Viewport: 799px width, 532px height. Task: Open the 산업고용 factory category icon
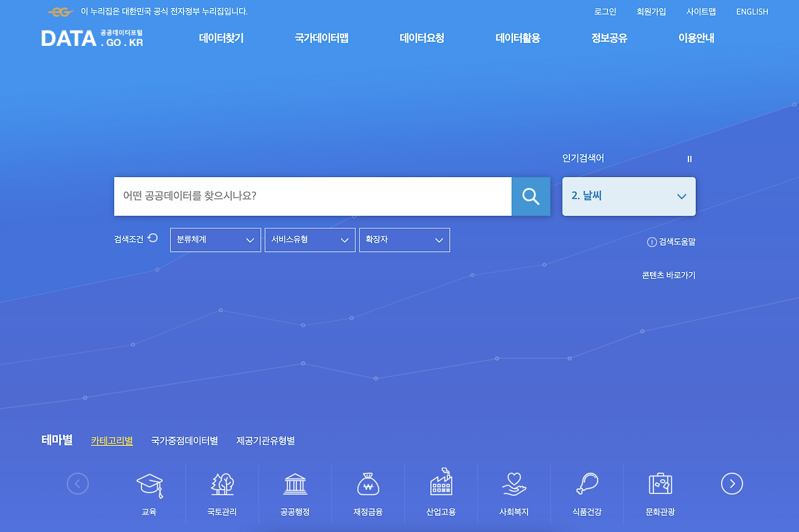(x=441, y=482)
